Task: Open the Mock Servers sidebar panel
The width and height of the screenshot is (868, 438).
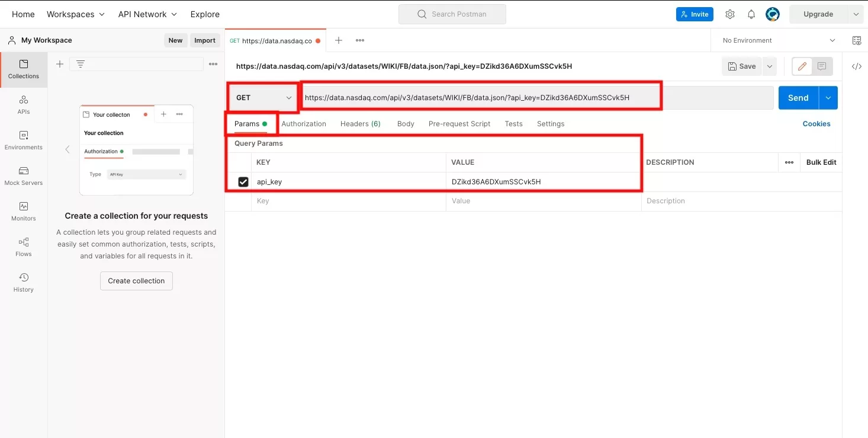Action: (x=24, y=176)
